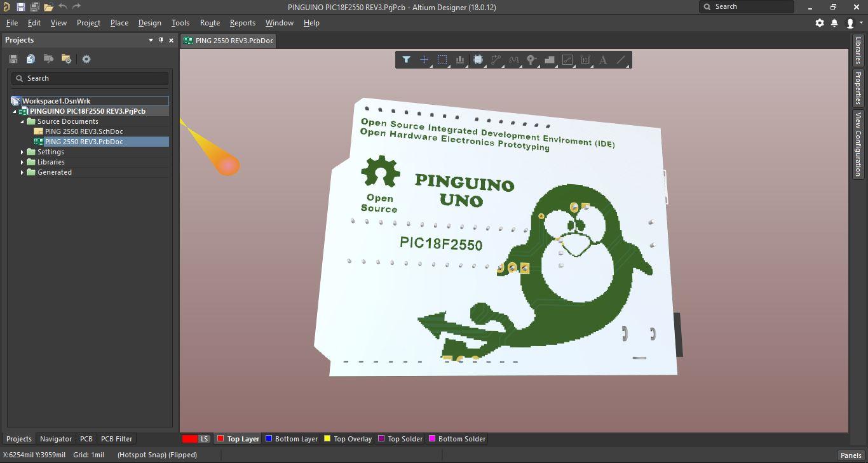Select the Place Line tool

[x=621, y=60]
